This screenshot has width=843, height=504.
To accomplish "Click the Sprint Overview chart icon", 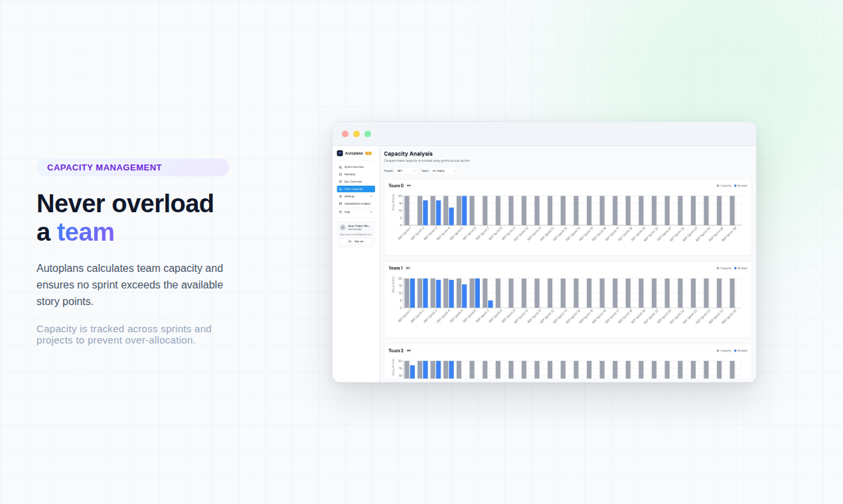I will [x=341, y=167].
